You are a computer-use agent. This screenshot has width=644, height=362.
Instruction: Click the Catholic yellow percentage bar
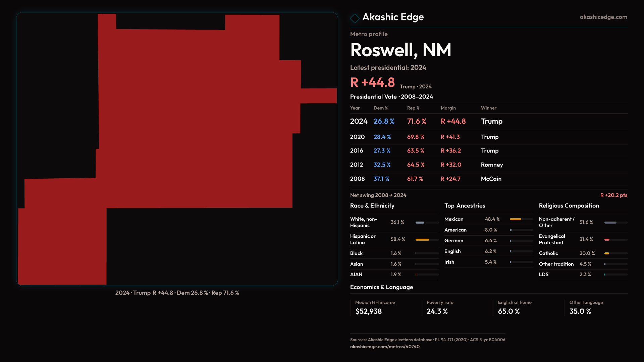(607, 253)
